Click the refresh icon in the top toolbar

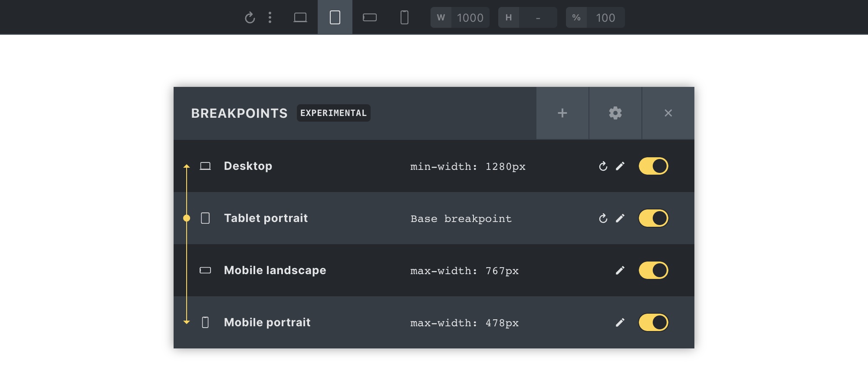click(x=250, y=18)
